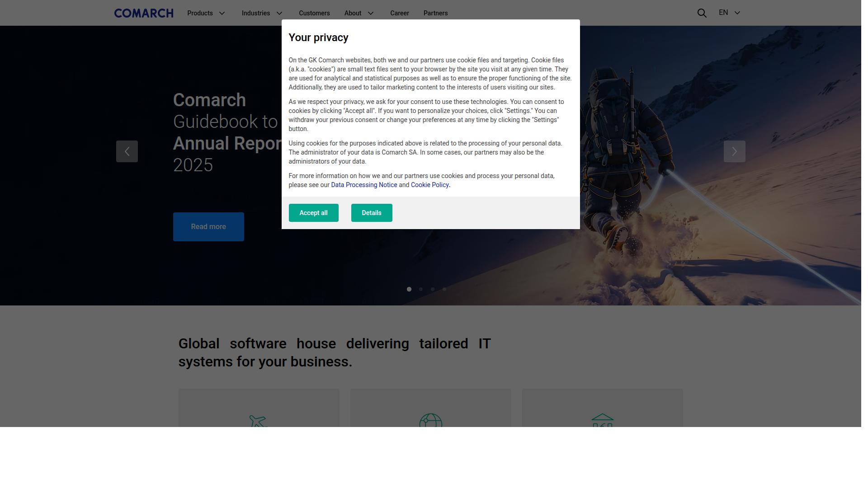Open the Partners menu item
The width and height of the screenshot is (868, 488).
click(435, 13)
